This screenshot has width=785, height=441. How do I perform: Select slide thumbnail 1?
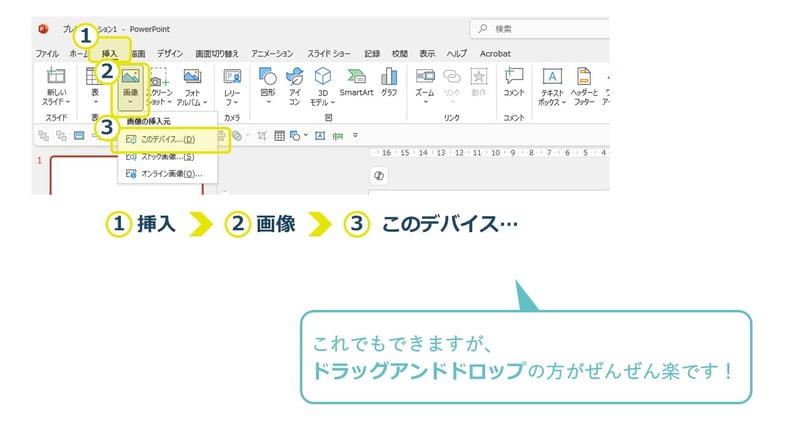point(127,175)
